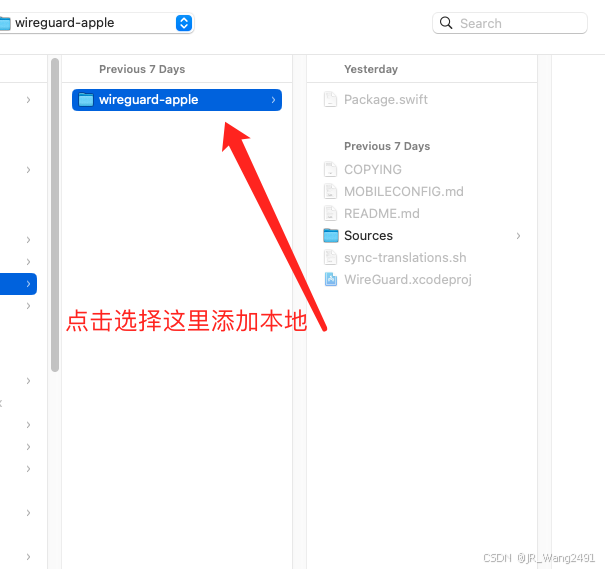This screenshot has height=569, width=605.
Task: Click the README.md document icon
Action: [x=330, y=213]
